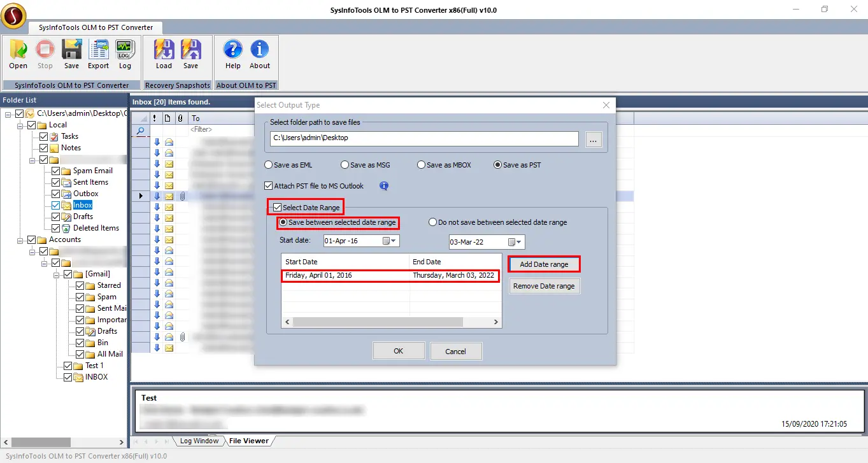Click the Load snapshot icon
Viewport: 868px width, 463px height.
(x=164, y=50)
